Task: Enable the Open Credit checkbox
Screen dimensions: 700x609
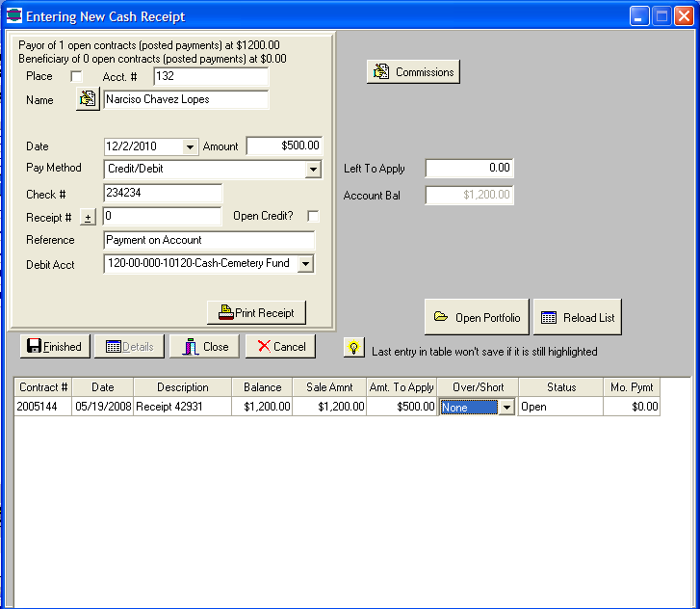Action: click(313, 217)
